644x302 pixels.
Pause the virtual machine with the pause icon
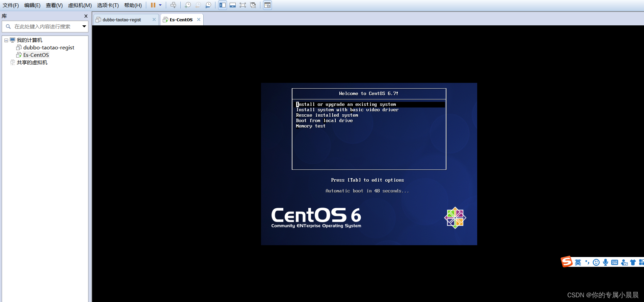153,5
